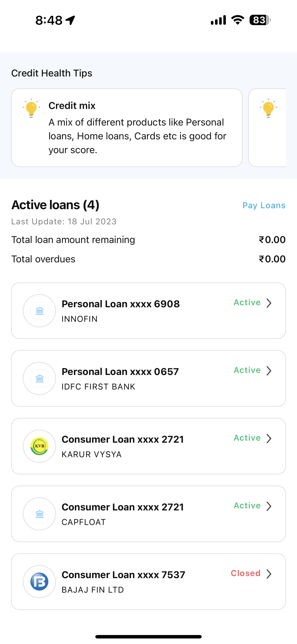The height and width of the screenshot is (644, 297).
Task: Tap the CAPFLOAT loan bank icon
Action: (x=39, y=514)
